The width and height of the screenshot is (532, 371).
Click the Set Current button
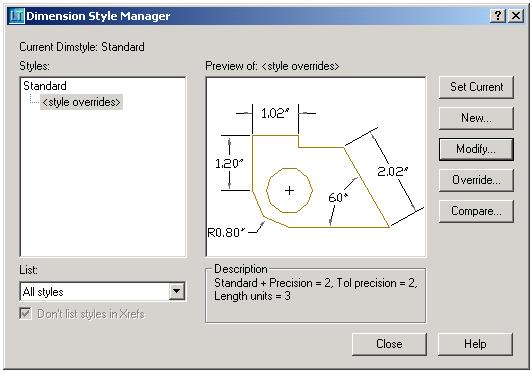[x=476, y=87]
